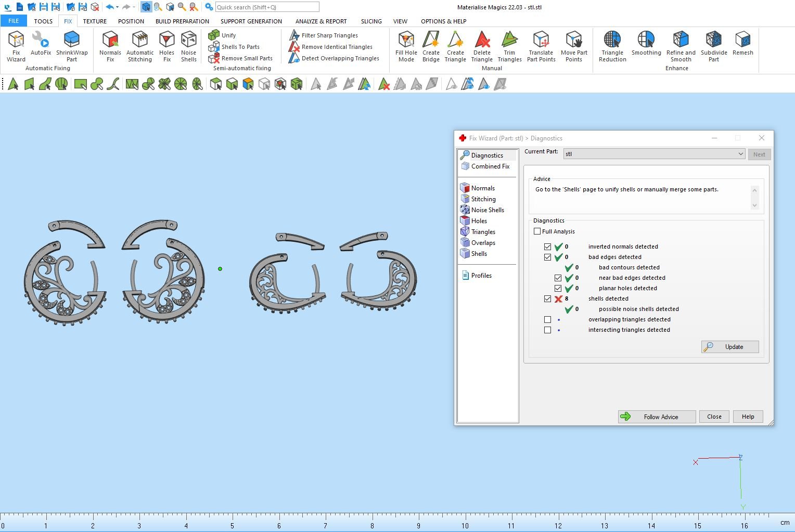
Task: Select the ShrinkWrap Part tool
Action: pos(72,46)
